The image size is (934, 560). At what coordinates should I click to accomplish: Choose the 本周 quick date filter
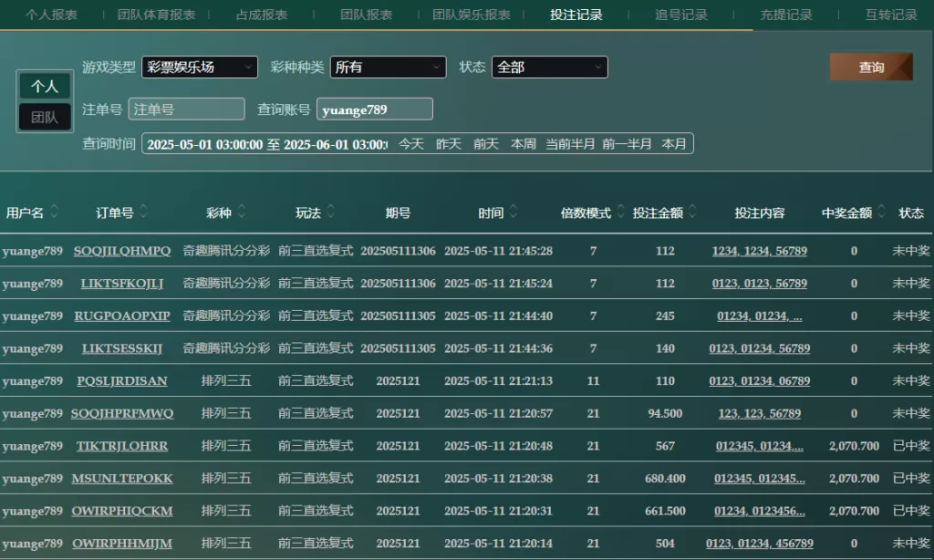tap(524, 144)
